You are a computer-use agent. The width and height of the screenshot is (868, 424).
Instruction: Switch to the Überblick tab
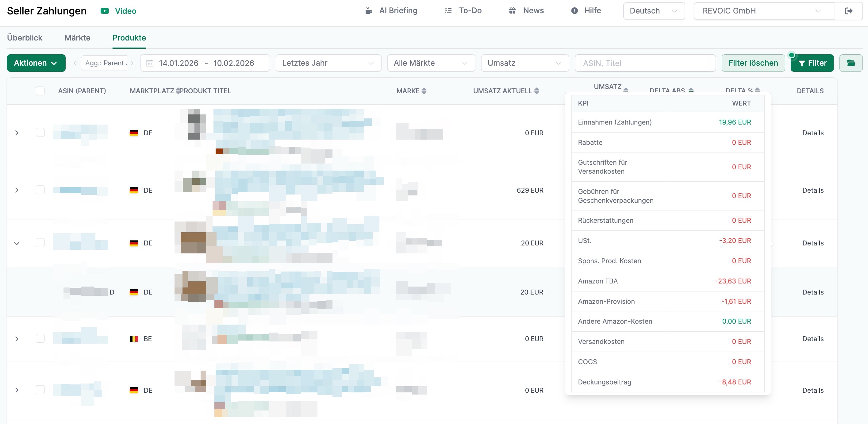(24, 38)
